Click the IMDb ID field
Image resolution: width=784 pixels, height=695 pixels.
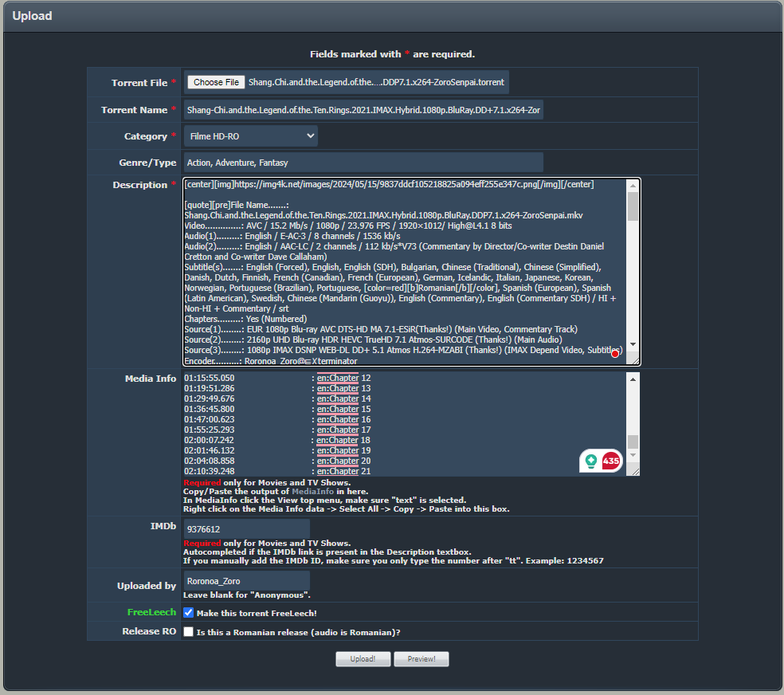tap(246, 528)
